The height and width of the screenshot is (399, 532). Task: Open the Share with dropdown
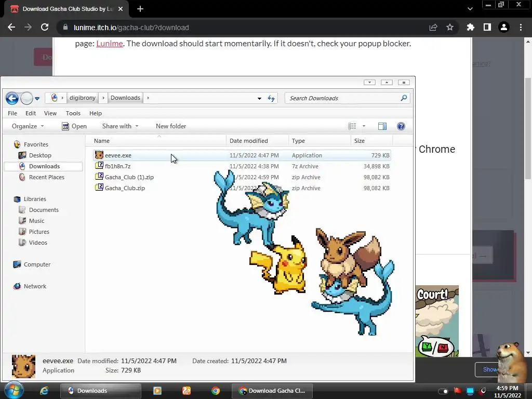pyautogui.click(x=120, y=126)
